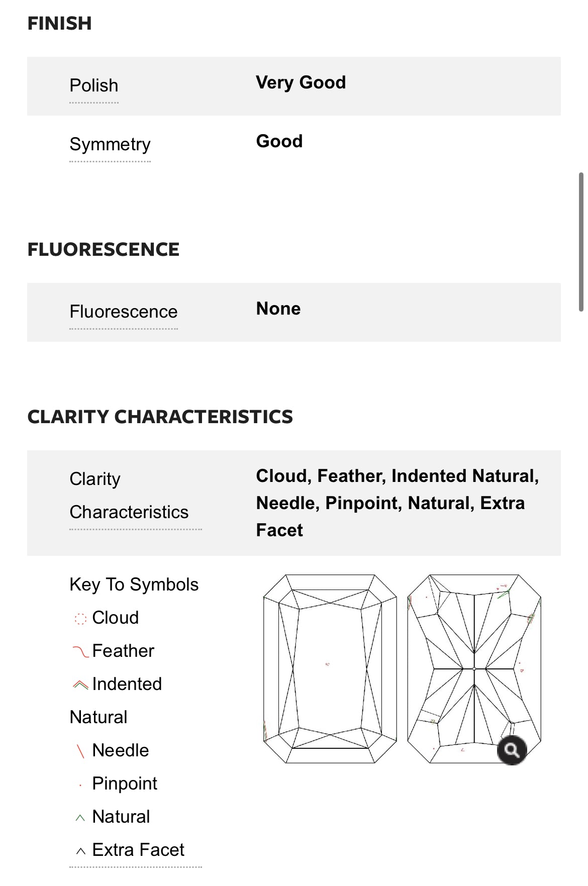Click the Very Good polish value
Screen dimensions: 588x886
(x=301, y=82)
